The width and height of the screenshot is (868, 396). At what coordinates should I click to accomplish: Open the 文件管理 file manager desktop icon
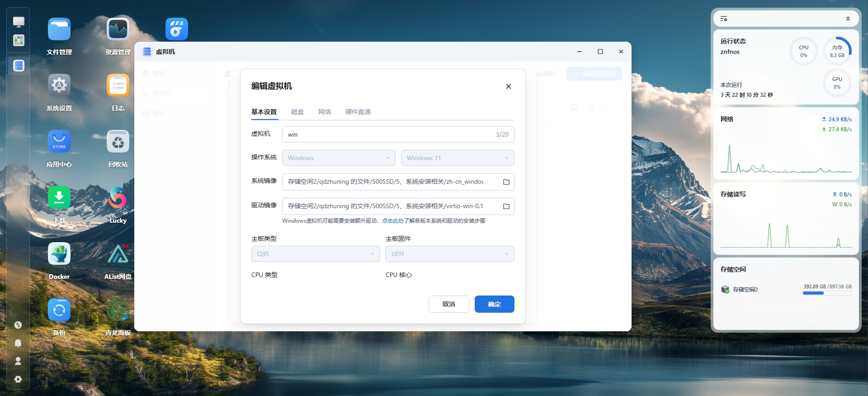tap(59, 30)
